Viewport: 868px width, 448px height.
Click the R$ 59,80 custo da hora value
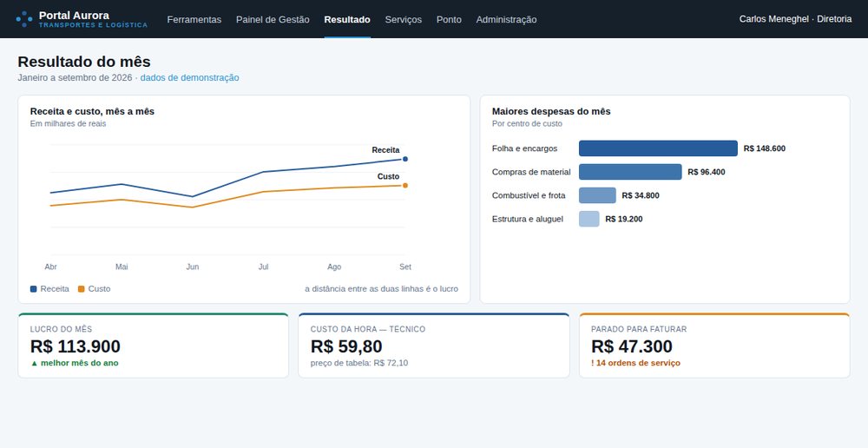point(346,346)
